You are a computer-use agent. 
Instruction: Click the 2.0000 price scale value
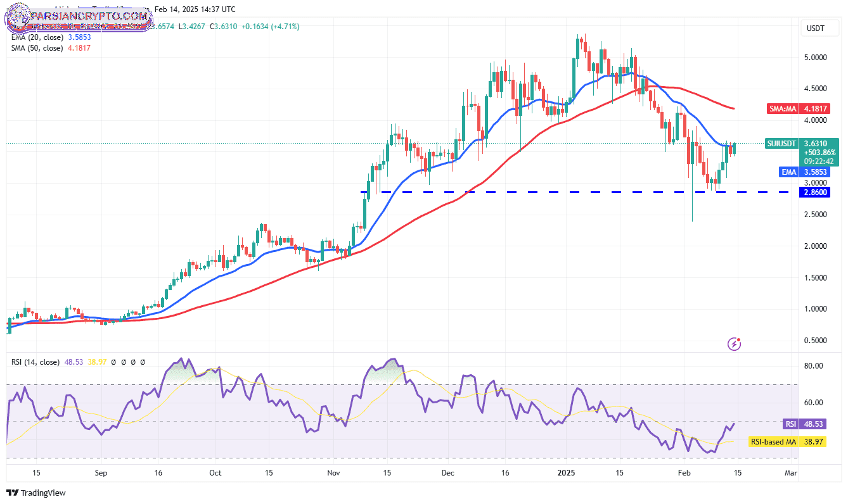816,246
